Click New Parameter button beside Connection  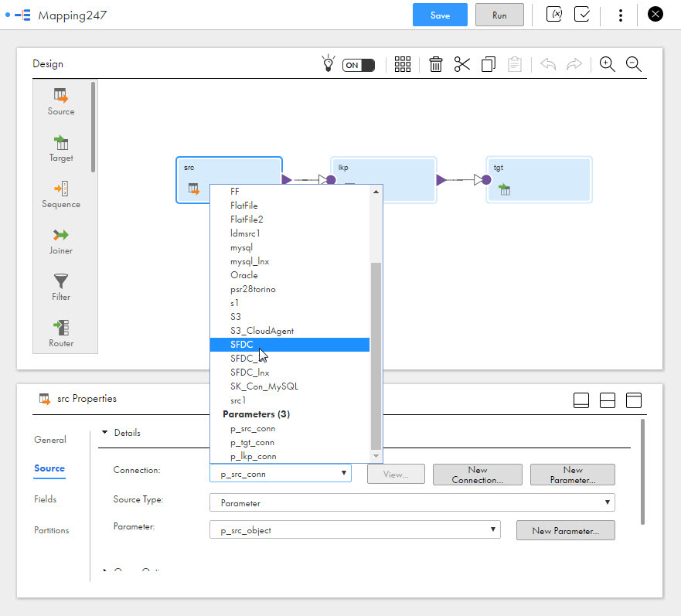click(573, 475)
